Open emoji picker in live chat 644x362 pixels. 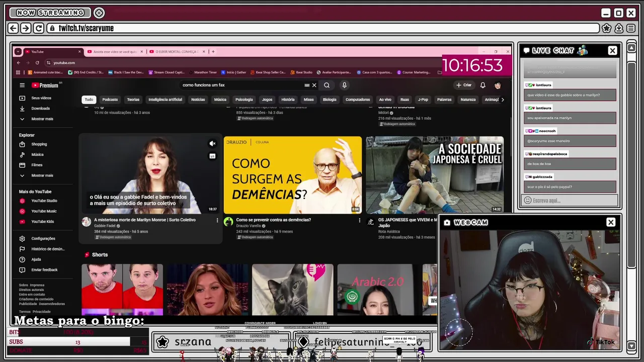[x=527, y=200]
